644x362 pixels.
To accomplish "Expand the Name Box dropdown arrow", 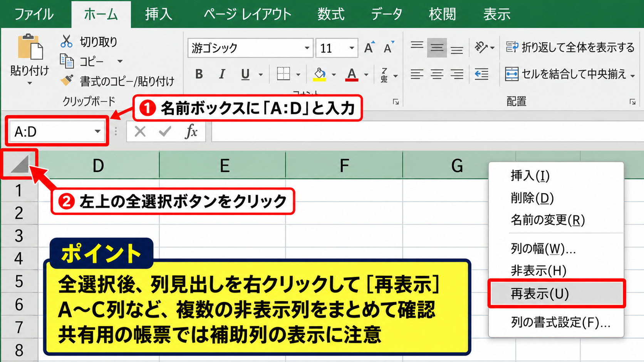I will (x=98, y=132).
